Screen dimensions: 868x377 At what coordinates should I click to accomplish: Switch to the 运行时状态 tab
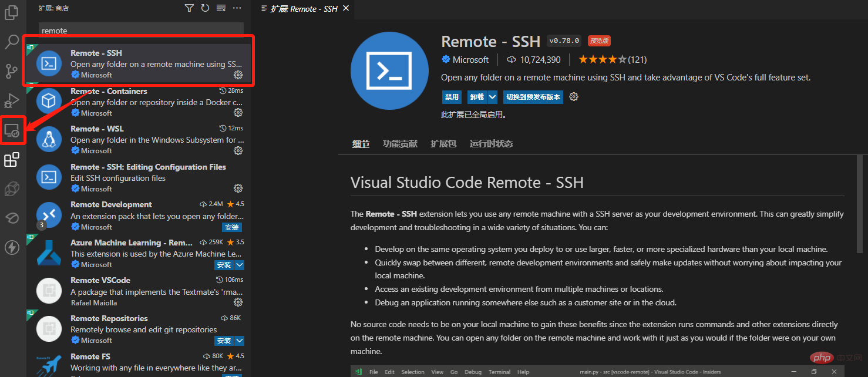coord(491,144)
